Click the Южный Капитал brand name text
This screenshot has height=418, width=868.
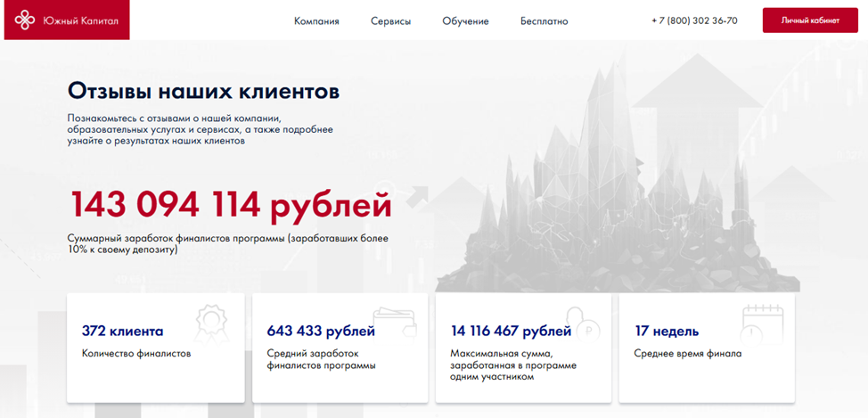(81, 20)
